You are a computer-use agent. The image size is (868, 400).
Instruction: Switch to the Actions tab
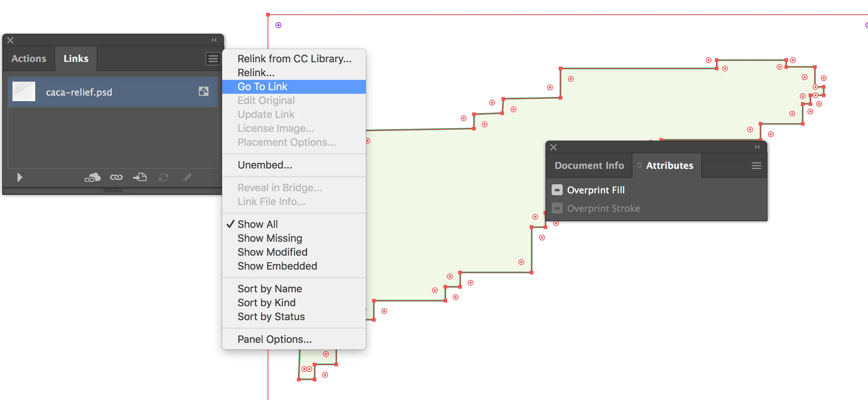pyautogui.click(x=29, y=59)
